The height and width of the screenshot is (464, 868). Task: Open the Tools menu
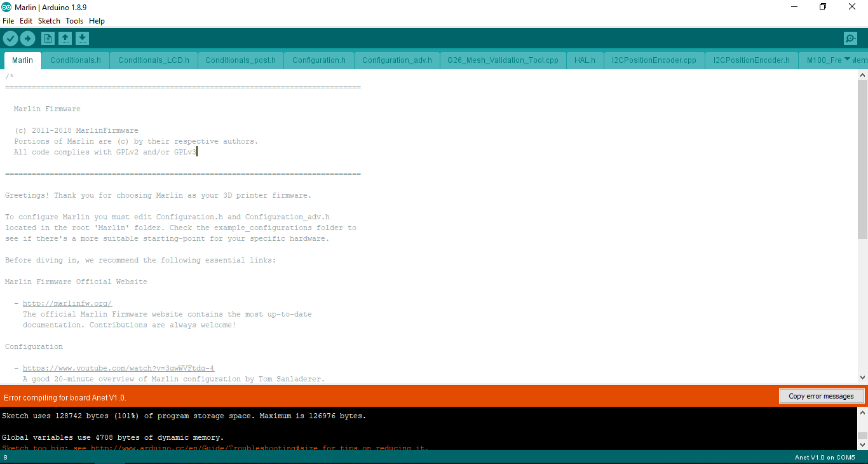click(x=74, y=21)
